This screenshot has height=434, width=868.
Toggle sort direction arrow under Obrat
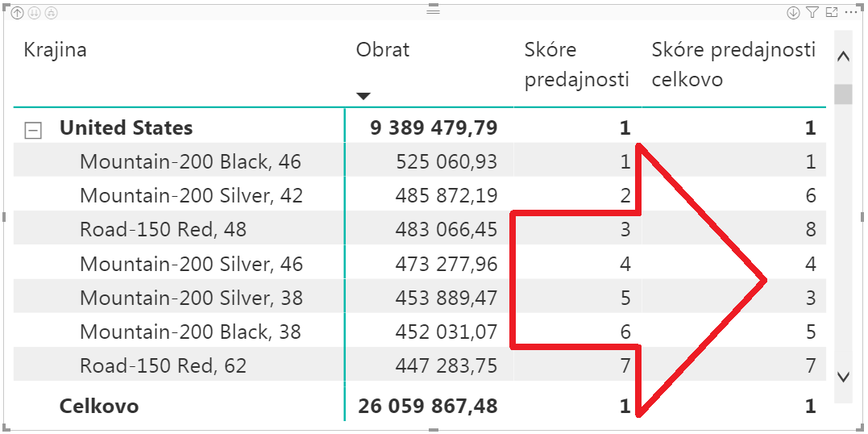pyautogui.click(x=363, y=96)
